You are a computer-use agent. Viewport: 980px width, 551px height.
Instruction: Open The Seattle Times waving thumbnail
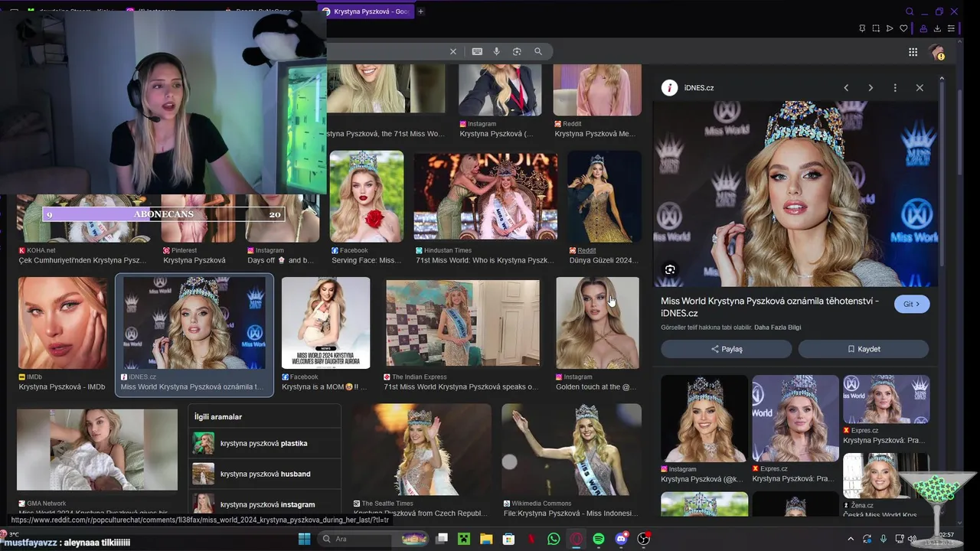pyautogui.click(x=421, y=449)
